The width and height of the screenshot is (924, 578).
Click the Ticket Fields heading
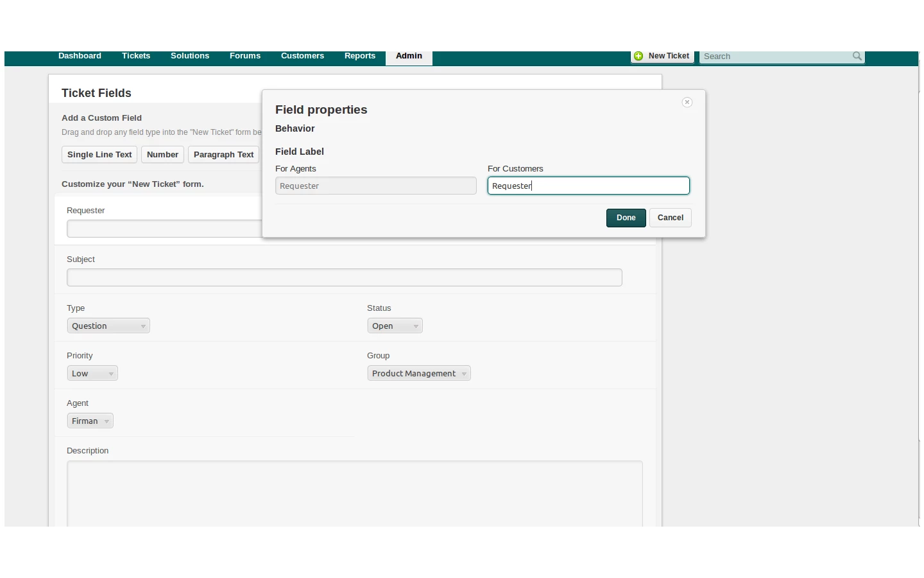click(x=96, y=93)
